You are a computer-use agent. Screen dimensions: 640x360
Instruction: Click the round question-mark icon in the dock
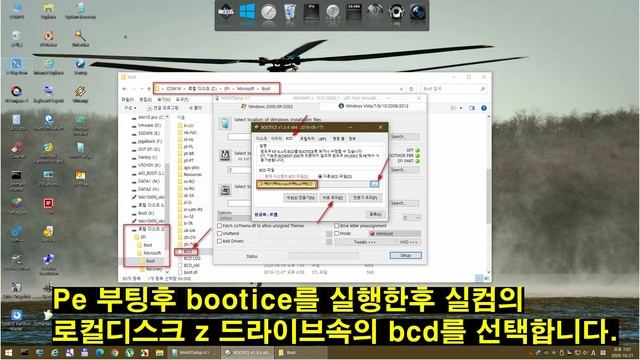pyautogui.click(x=333, y=12)
